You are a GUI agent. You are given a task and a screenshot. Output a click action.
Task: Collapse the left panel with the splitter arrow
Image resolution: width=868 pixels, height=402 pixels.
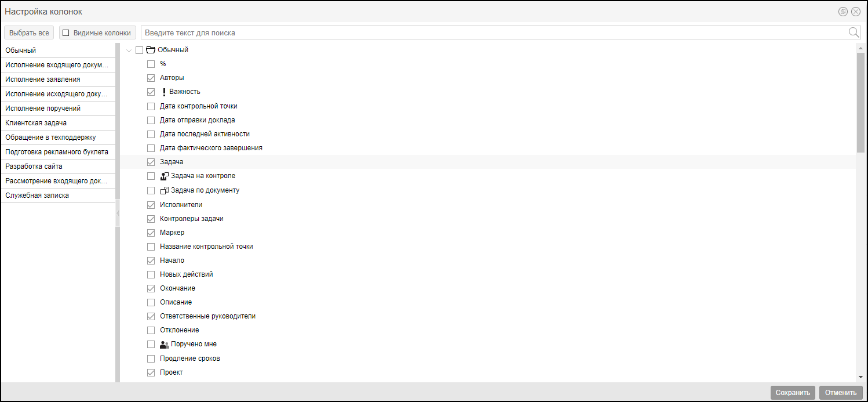tap(118, 213)
